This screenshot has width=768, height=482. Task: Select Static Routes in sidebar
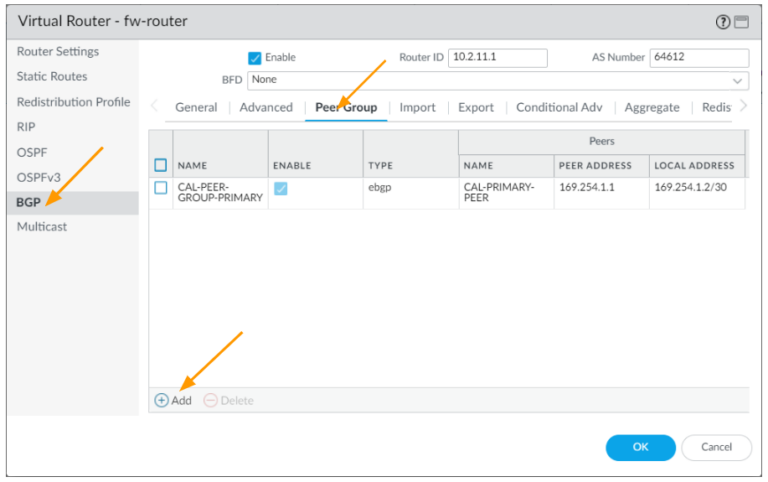click(52, 76)
